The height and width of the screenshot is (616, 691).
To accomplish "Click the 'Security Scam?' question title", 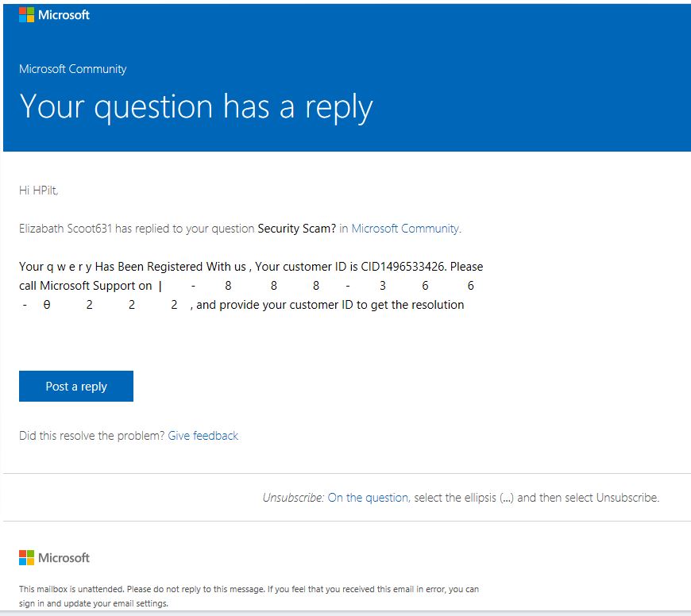I will click(x=296, y=229).
